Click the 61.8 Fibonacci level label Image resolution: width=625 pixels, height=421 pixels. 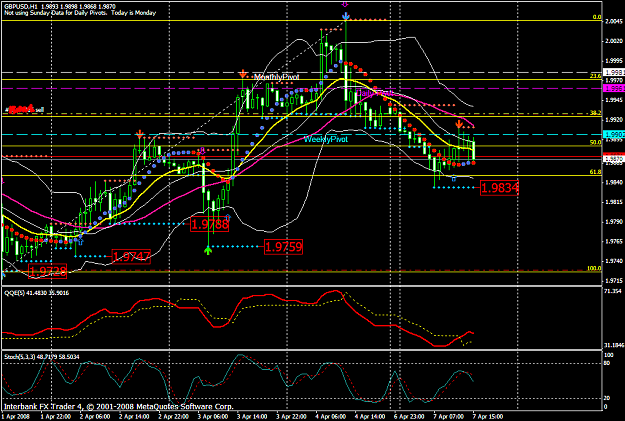point(596,172)
